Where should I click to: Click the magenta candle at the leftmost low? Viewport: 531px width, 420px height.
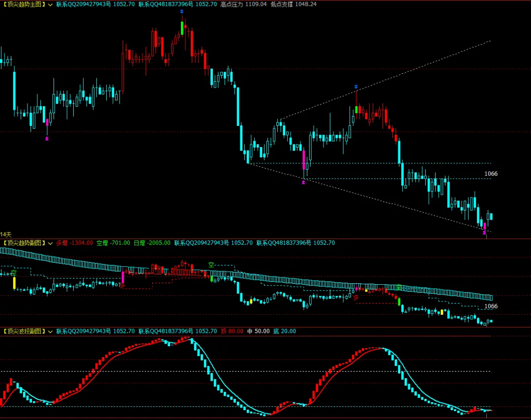[x=47, y=122]
